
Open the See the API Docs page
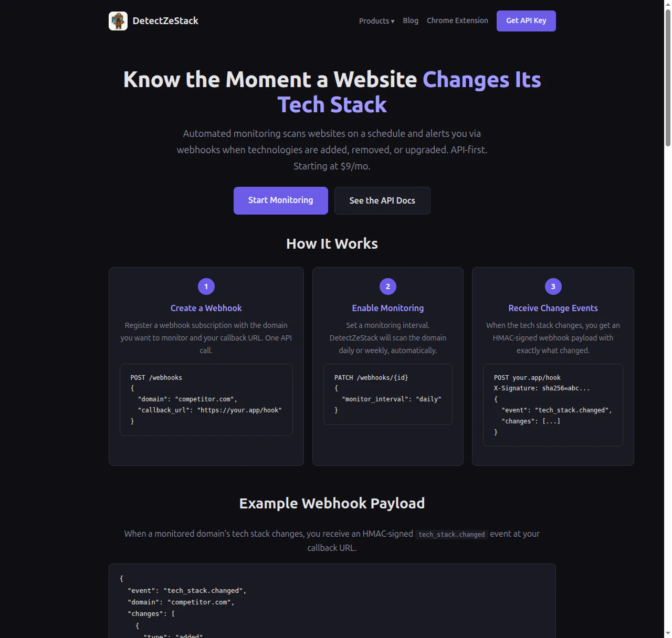tap(382, 200)
